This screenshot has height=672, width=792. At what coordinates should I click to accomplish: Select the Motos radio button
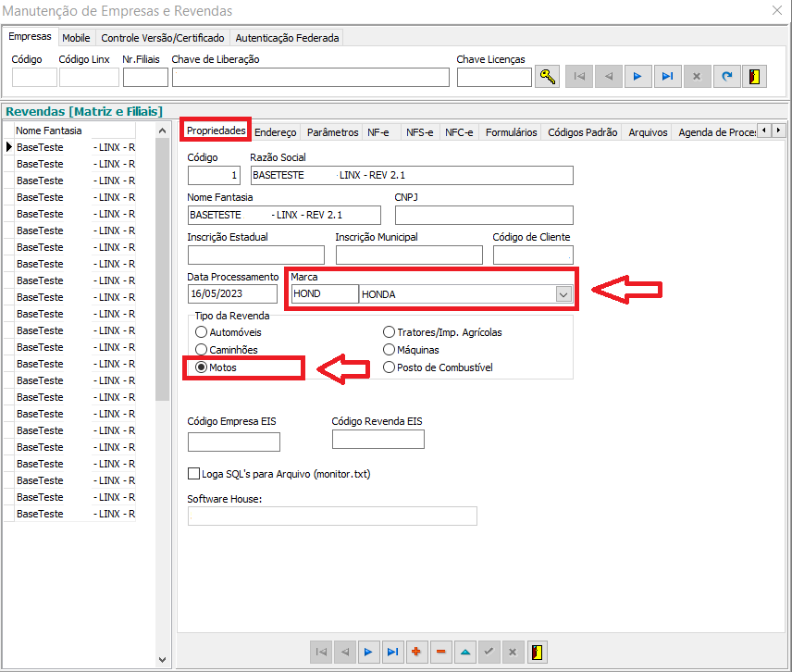[201, 367]
